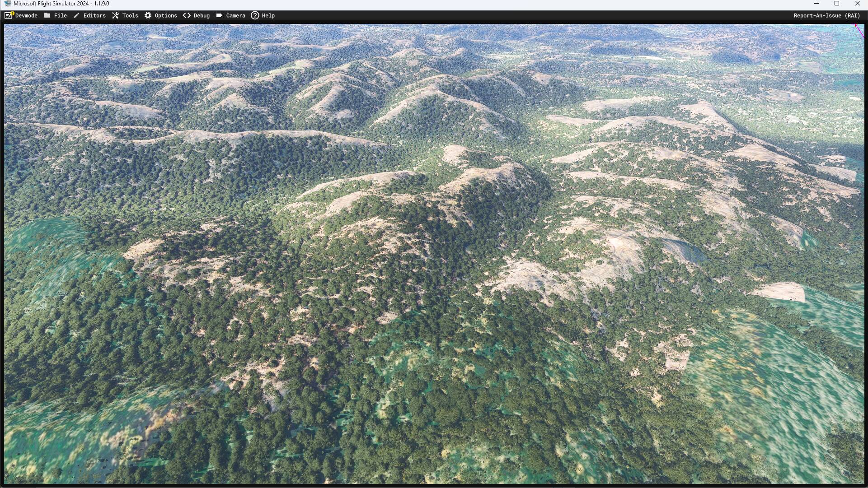
Task: Click the Editors pencil icon
Action: (76, 15)
